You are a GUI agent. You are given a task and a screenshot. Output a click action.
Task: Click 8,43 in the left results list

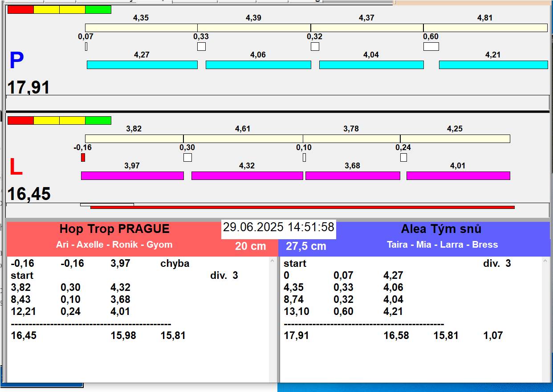[x=21, y=299]
